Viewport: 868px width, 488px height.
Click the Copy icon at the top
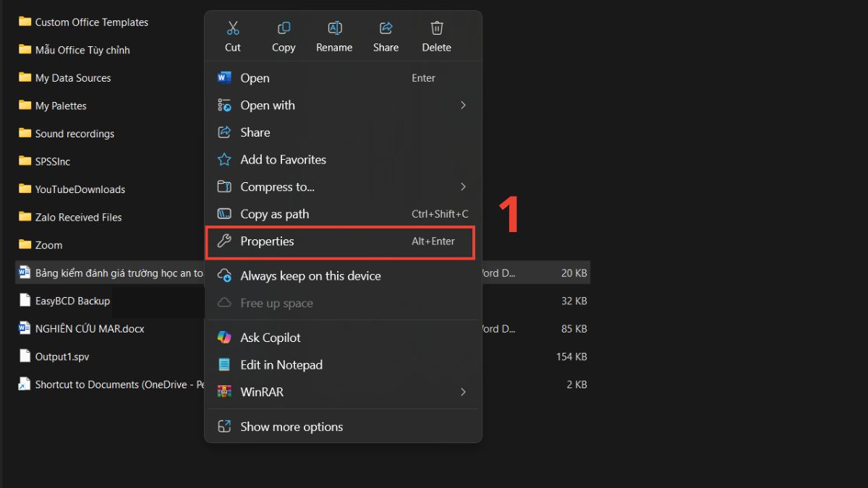pos(283,27)
